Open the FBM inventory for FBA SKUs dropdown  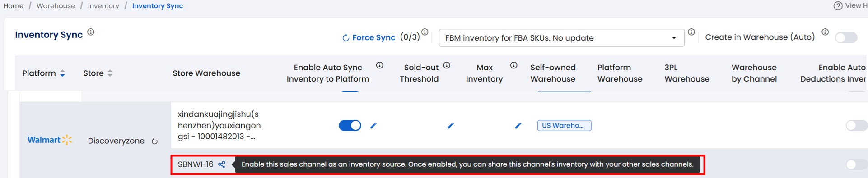point(561,38)
